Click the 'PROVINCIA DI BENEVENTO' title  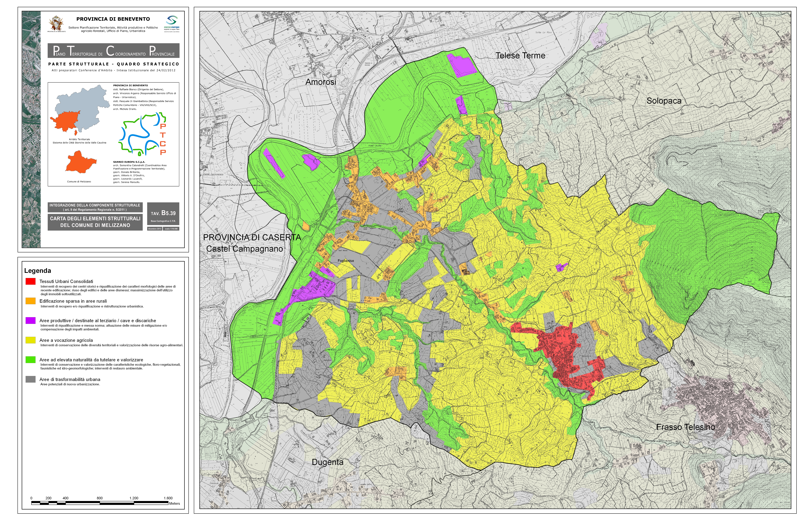point(113,19)
